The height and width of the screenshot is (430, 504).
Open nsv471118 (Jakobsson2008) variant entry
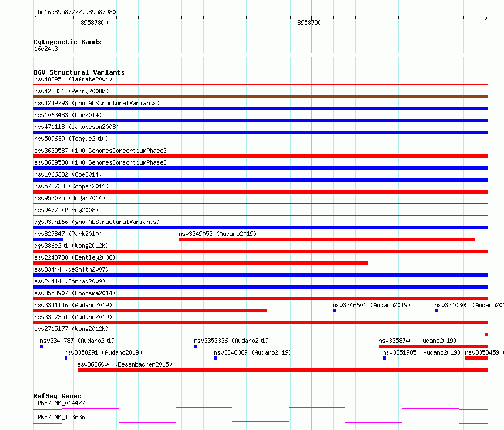click(x=76, y=127)
